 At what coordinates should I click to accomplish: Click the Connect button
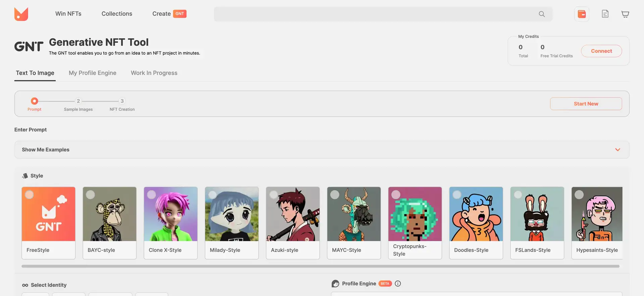point(601,51)
